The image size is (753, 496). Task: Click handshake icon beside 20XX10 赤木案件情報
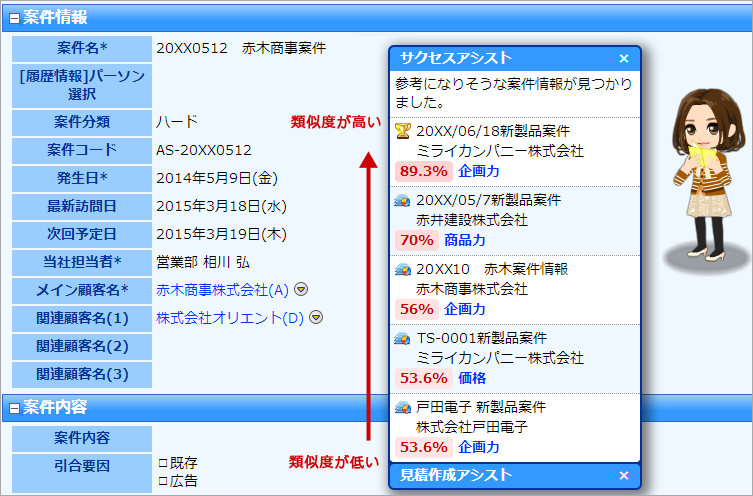pos(403,269)
